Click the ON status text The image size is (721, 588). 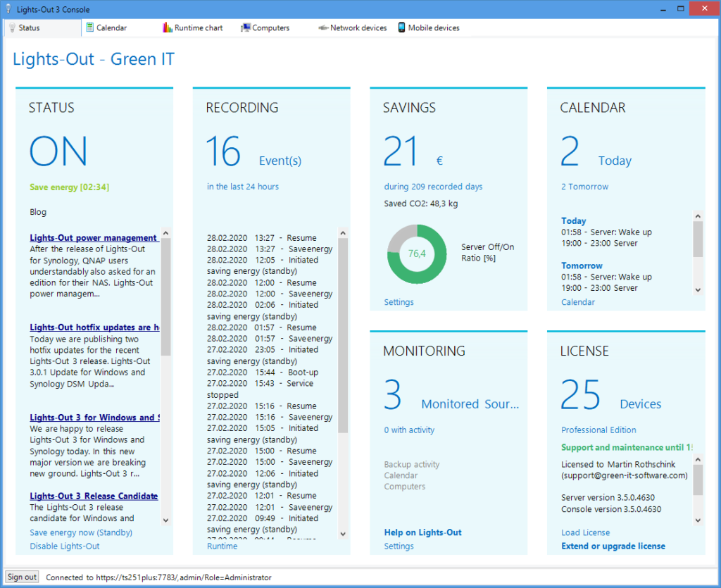[x=58, y=151]
